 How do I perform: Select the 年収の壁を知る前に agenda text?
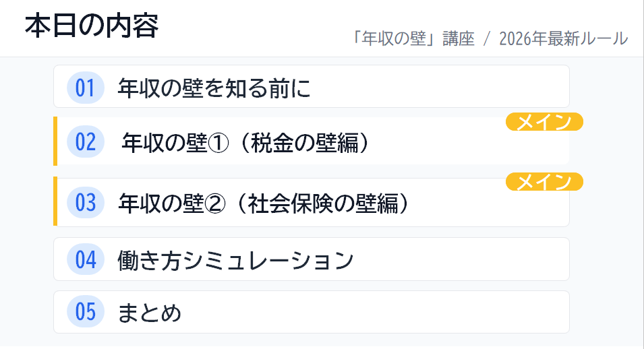click(x=214, y=88)
